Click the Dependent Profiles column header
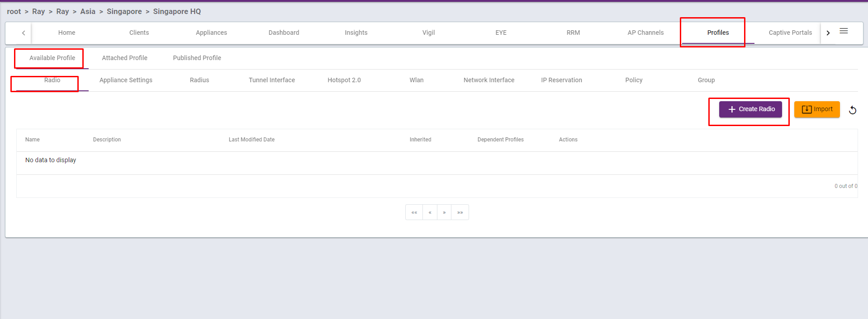This screenshot has width=868, height=319. point(501,140)
